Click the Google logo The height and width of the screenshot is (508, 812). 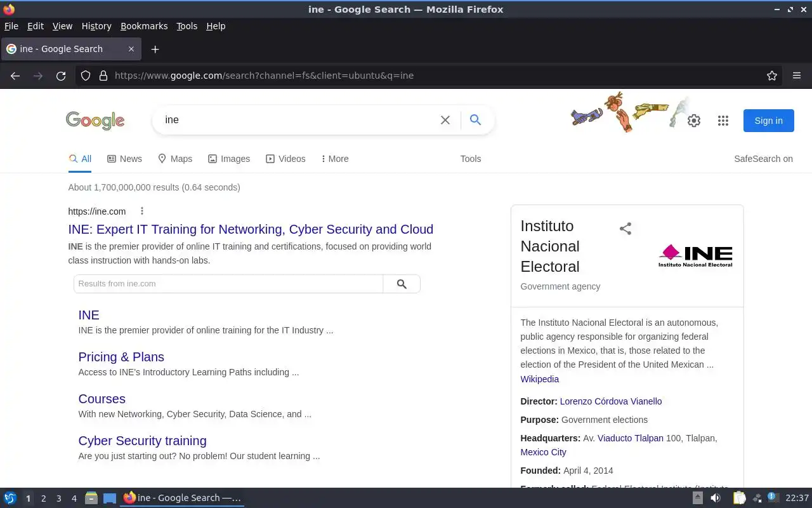[95, 121]
